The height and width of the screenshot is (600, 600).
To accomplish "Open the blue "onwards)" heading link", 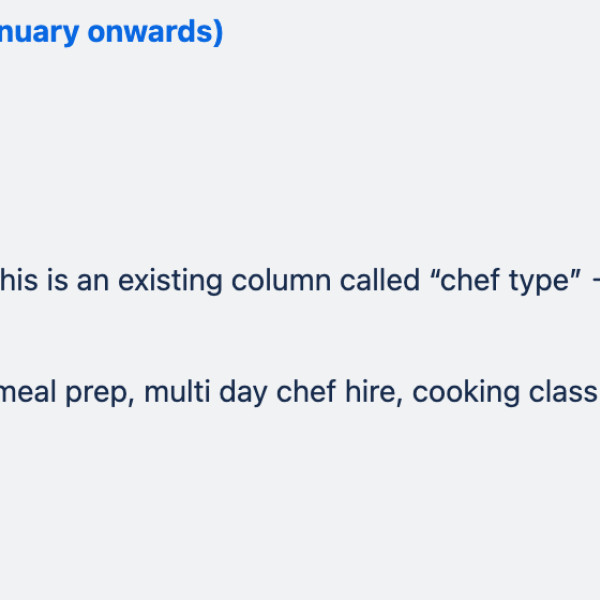I will tap(155, 32).
